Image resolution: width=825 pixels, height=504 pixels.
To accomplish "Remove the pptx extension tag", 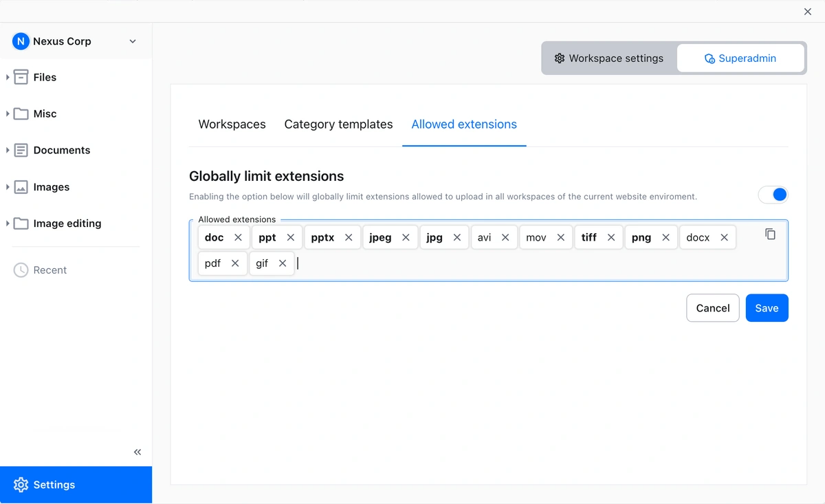I will pyautogui.click(x=349, y=237).
